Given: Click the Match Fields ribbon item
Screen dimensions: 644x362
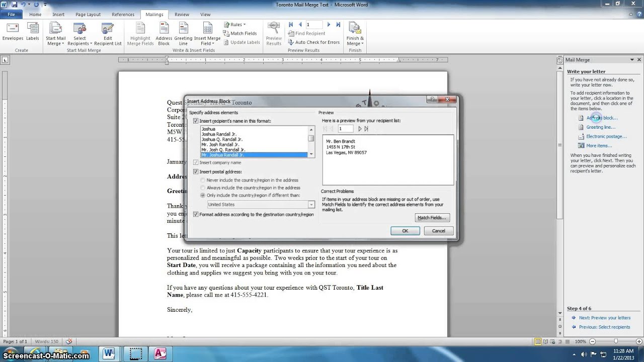Looking at the screenshot, I should click(x=239, y=33).
